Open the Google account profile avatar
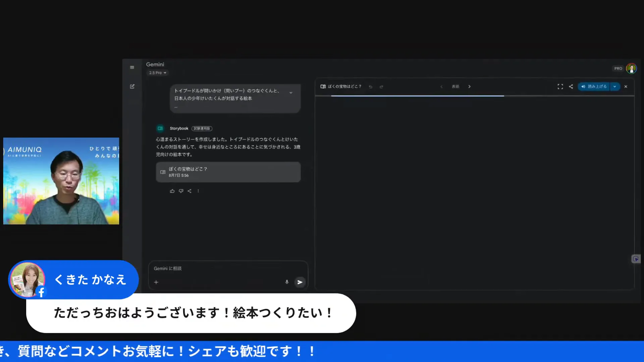 [x=631, y=68]
